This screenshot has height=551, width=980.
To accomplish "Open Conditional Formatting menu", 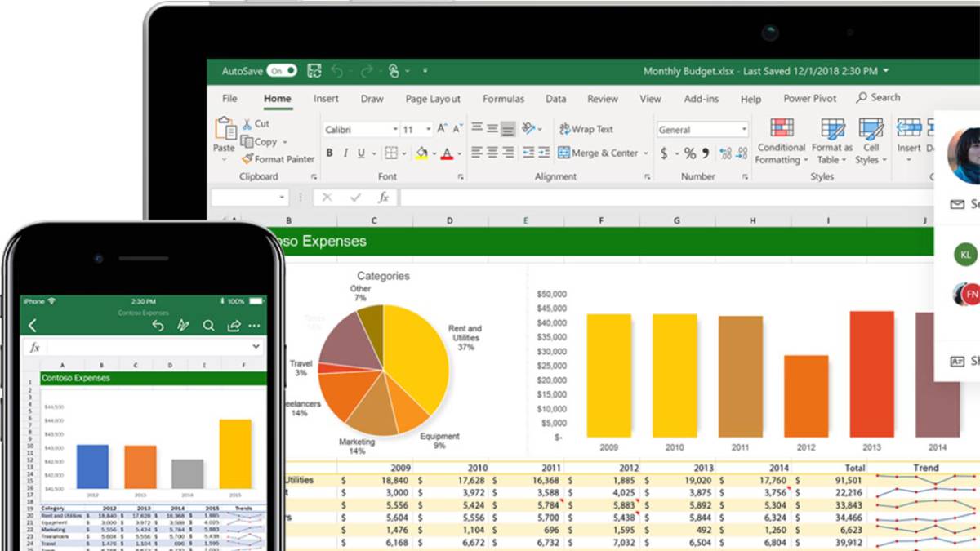I will (x=781, y=140).
